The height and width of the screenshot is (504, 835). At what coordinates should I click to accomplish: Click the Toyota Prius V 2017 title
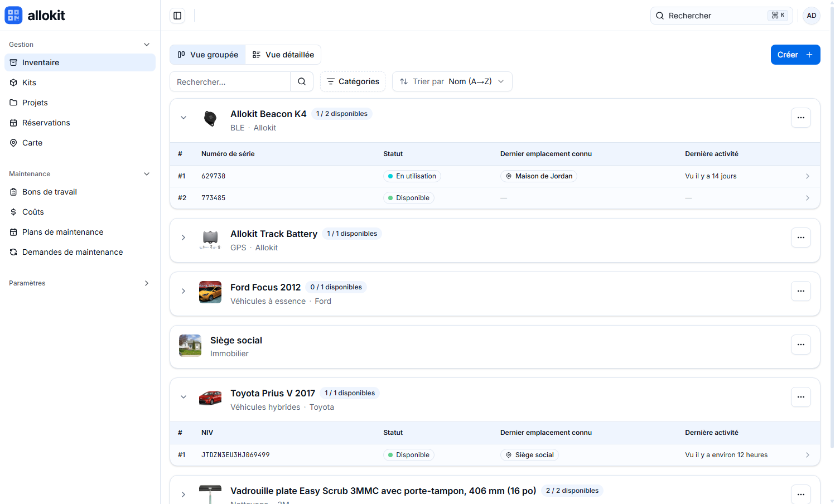[273, 393]
